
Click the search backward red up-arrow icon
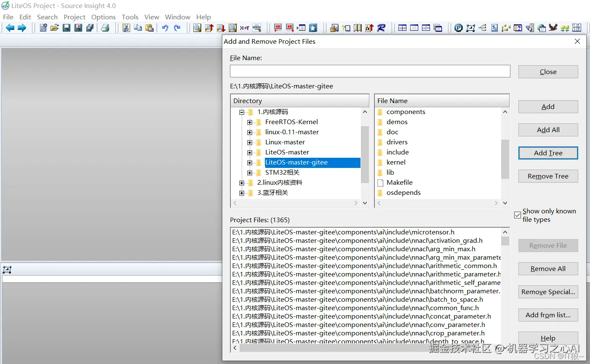tap(209, 28)
